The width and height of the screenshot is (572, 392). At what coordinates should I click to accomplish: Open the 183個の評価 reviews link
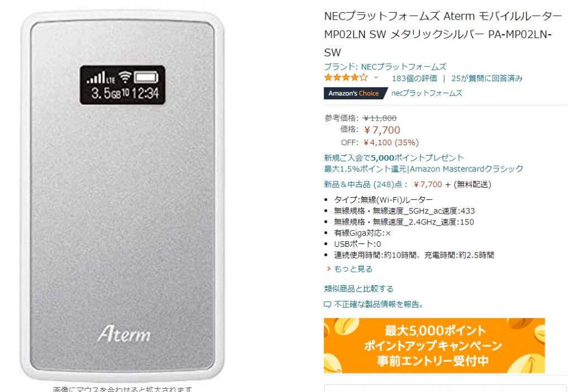[414, 78]
